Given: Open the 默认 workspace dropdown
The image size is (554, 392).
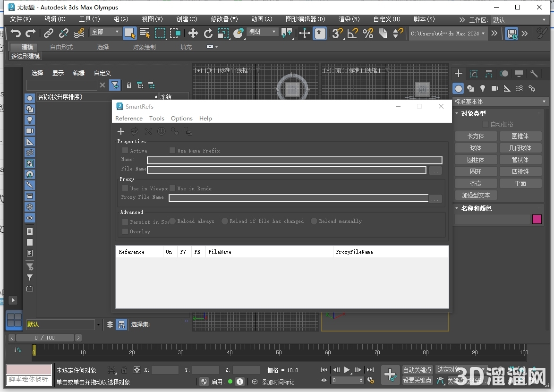Looking at the screenshot, I should 519,20.
